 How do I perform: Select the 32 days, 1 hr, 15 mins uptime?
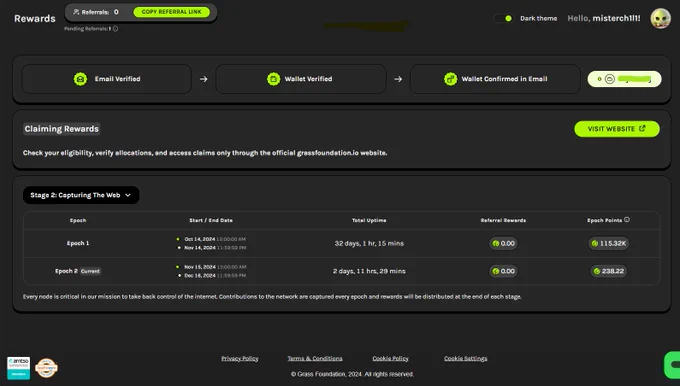coord(369,243)
